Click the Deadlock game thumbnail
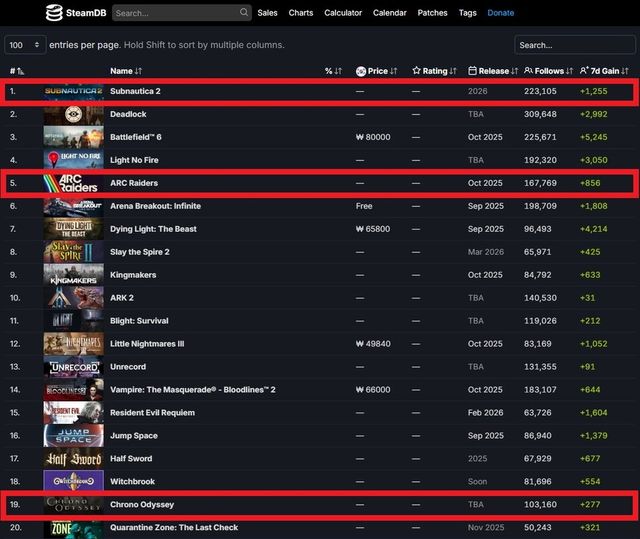 [x=73, y=115]
